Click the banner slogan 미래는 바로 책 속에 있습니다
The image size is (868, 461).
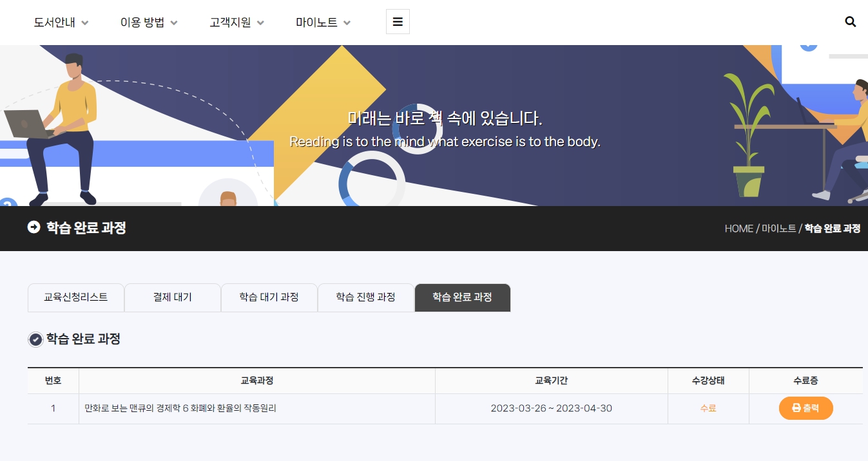click(445, 118)
